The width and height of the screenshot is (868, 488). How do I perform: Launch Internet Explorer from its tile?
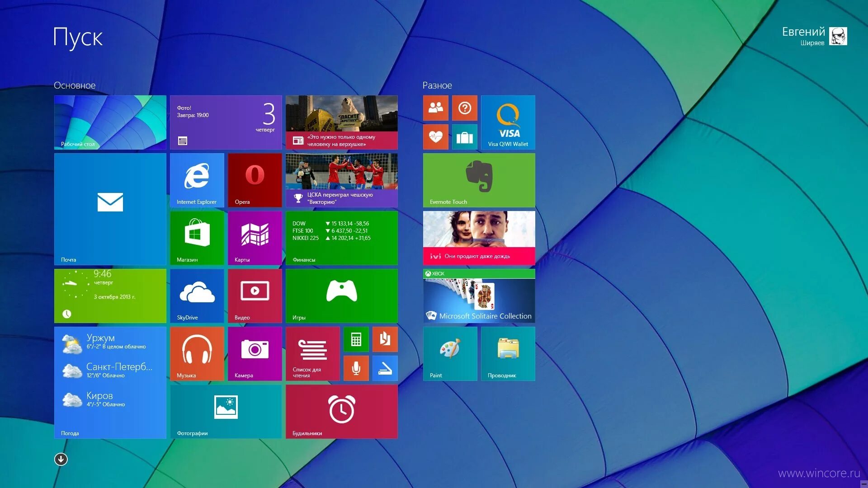[197, 179]
